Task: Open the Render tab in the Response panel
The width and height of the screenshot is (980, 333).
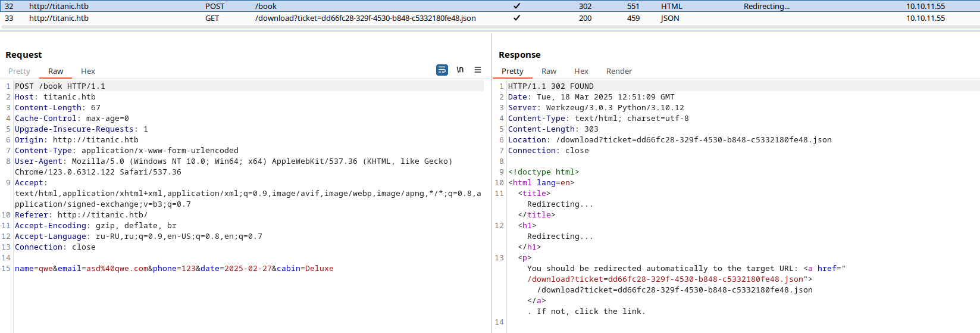Action: pos(619,71)
